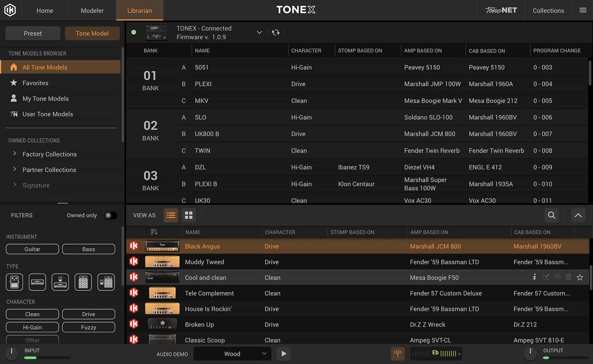The height and width of the screenshot is (364, 593).
Task: Open the TONEX device connection dropdown
Action: [259, 32]
